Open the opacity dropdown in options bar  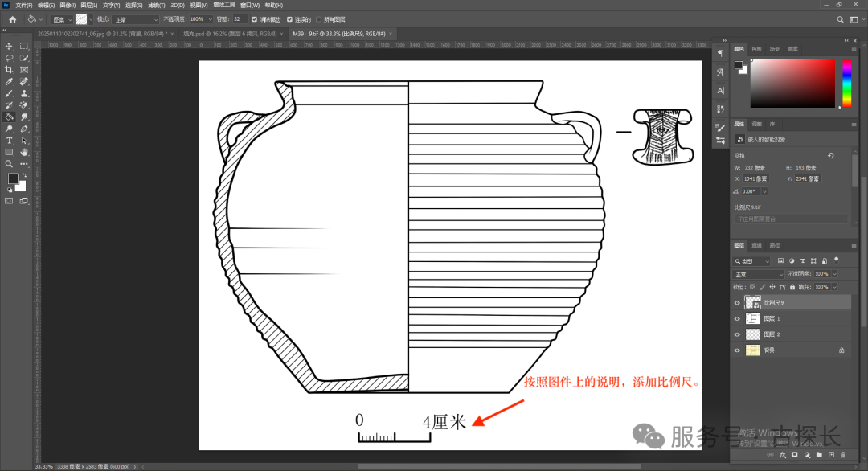(211, 19)
